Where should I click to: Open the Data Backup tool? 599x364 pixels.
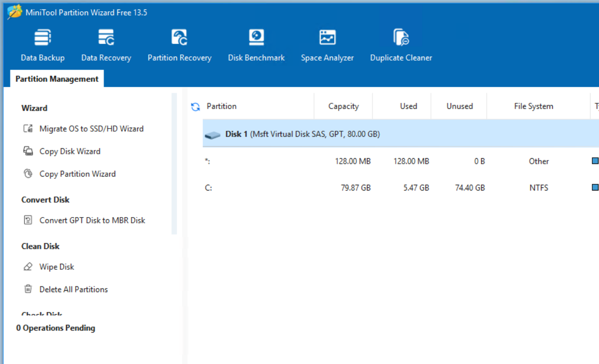point(42,45)
